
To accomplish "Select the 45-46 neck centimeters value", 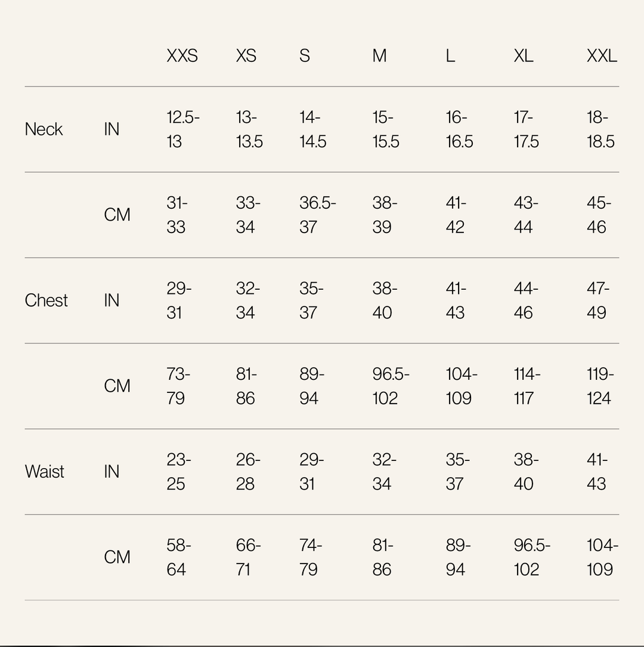I will click(x=598, y=215).
